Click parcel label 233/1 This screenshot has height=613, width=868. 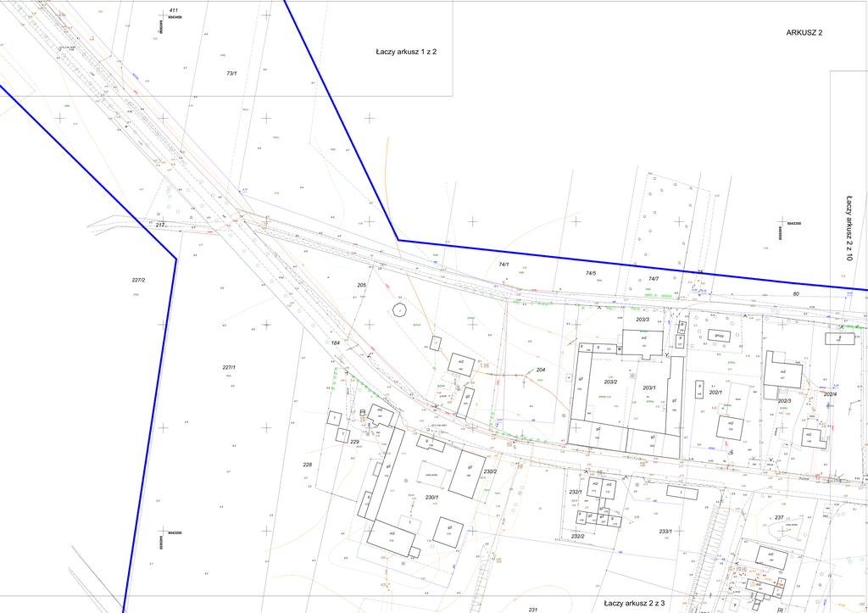665,531
